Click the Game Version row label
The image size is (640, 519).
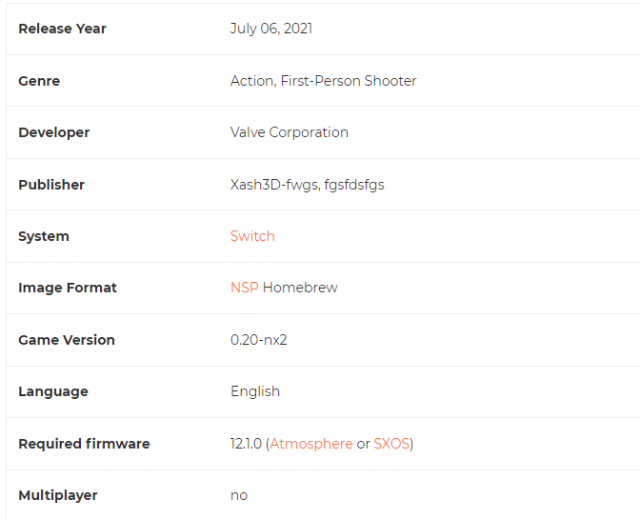(66, 340)
